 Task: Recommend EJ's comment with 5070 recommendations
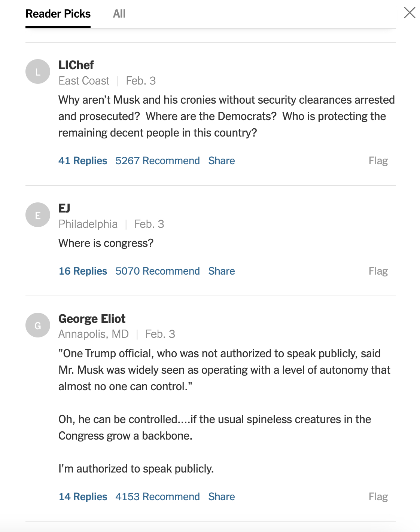158,271
